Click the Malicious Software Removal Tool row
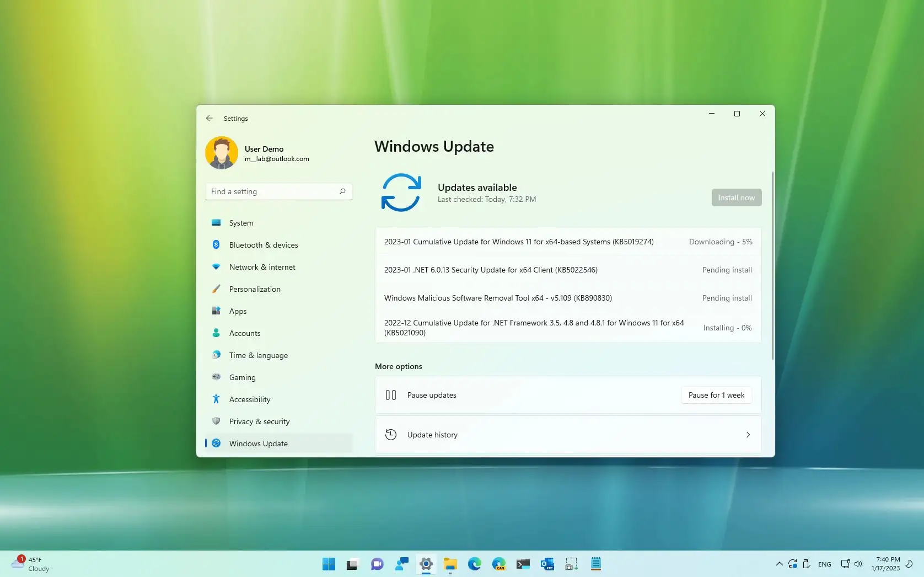 click(x=568, y=298)
